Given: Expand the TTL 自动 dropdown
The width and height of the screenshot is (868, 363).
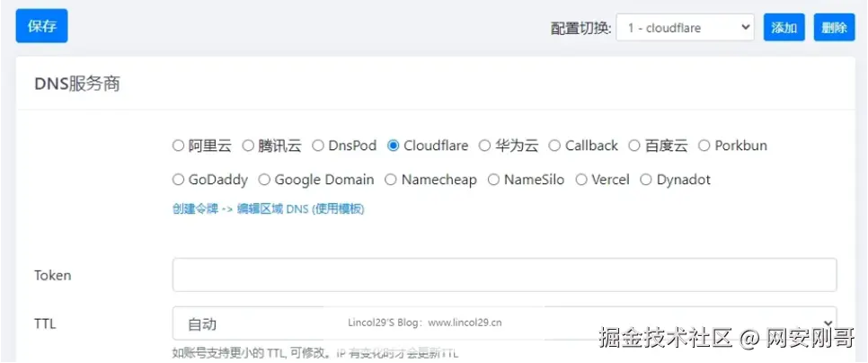Looking at the screenshot, I should coord(504,323).
